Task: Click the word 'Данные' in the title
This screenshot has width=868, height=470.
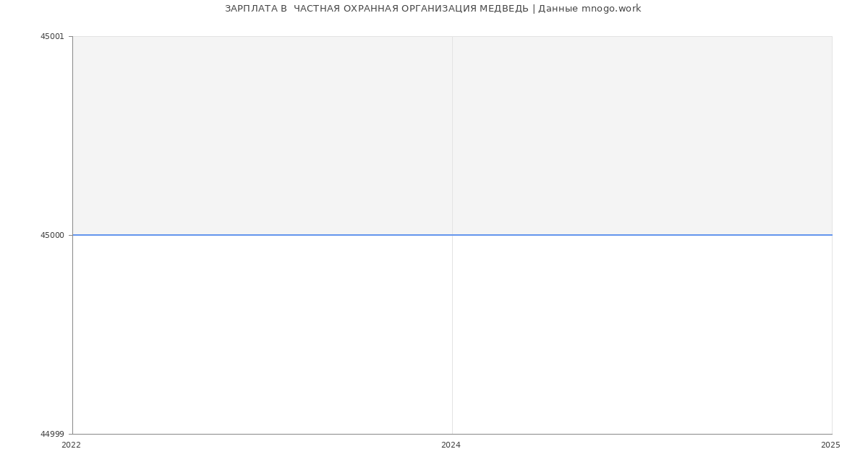Action: coord(558,9)
